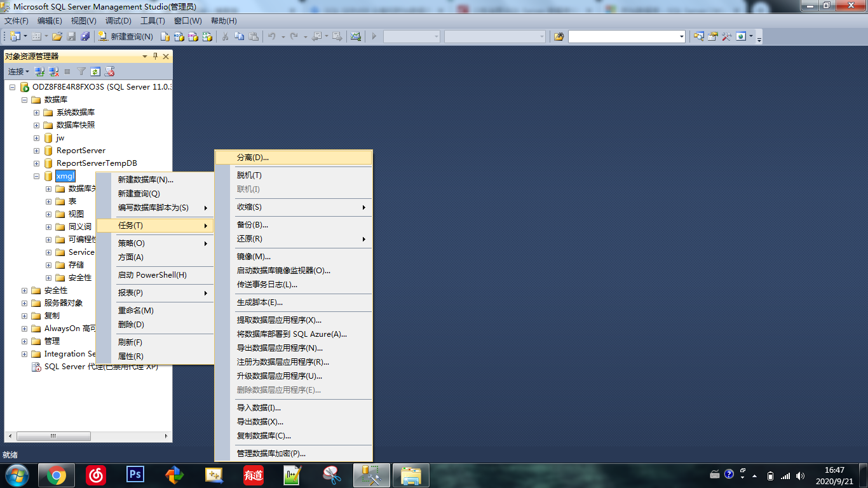Click the Analysis Services XMLA Query icon

tap(207, 37)
